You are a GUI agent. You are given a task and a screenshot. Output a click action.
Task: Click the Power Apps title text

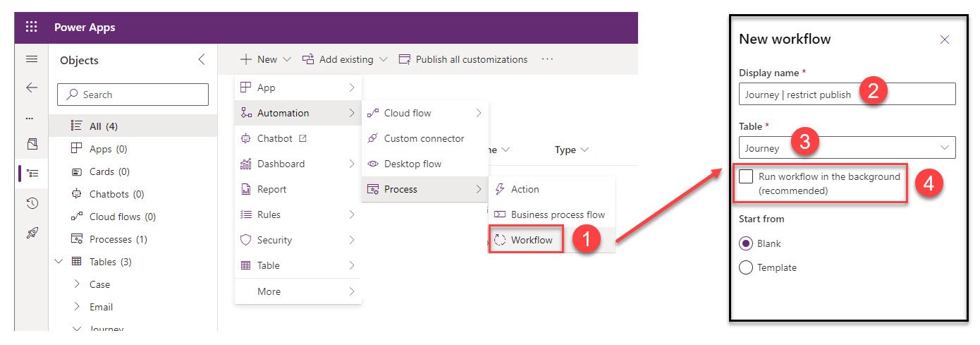click(x=85, y=28)
